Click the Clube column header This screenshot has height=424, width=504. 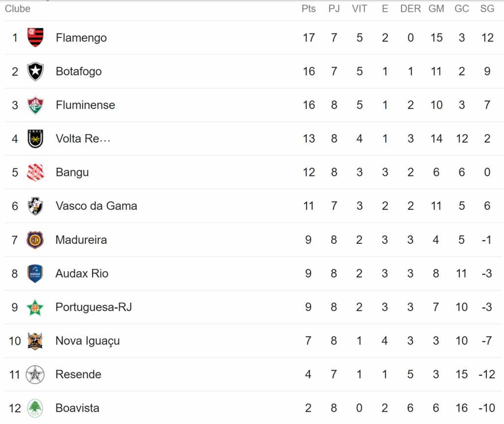coord(18,9)
